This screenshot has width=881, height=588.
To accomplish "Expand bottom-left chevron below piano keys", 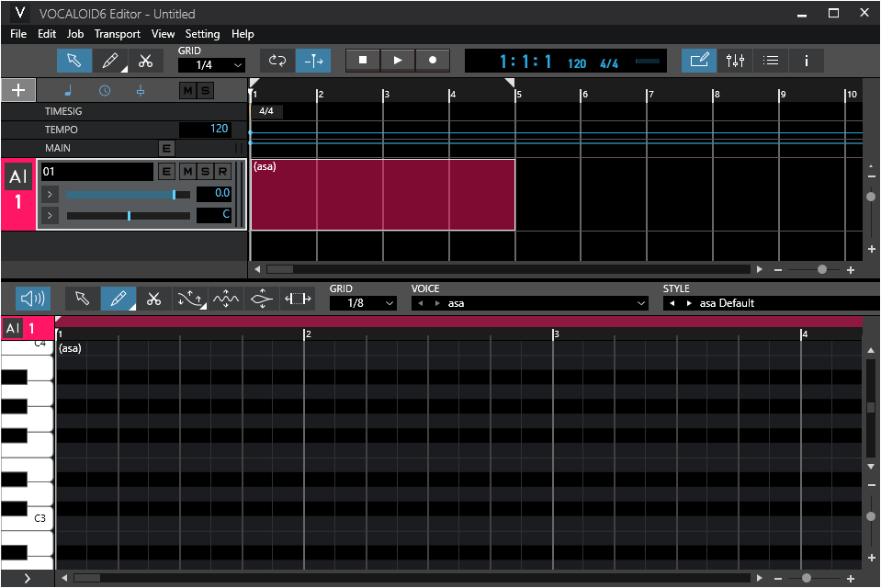I will pyautogui.click(x=27, y=578).
